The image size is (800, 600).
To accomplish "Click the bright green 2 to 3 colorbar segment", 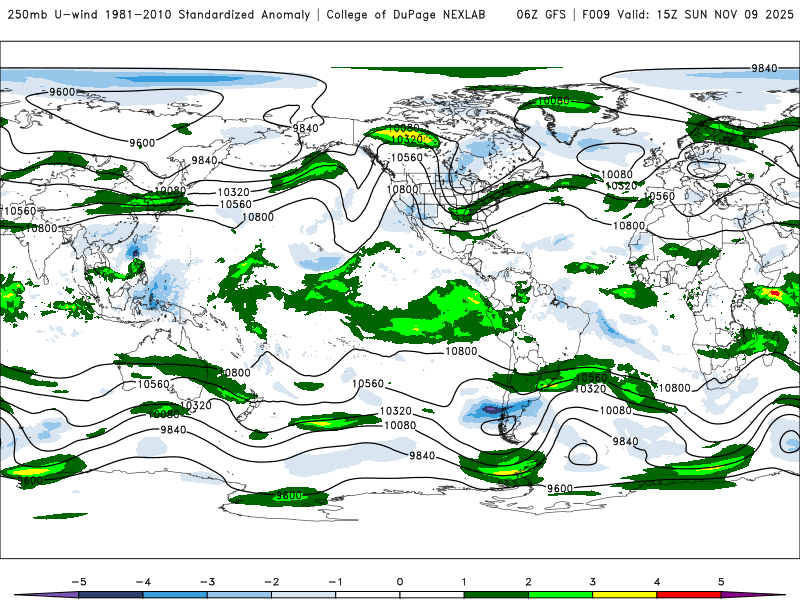I will [x=560, y=595].
